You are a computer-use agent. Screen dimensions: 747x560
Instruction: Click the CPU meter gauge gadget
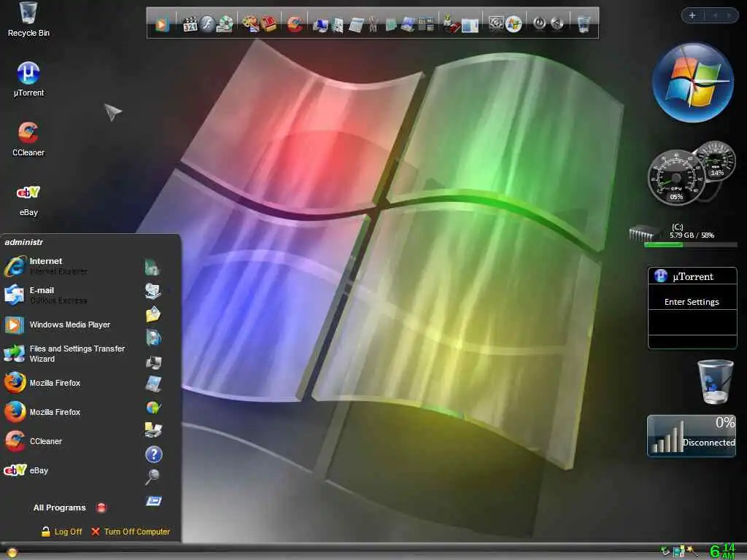(676, 178)
